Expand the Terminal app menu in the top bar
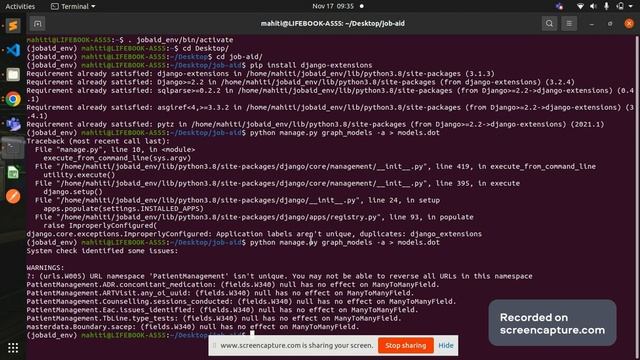This screenshot has width=640, height=360. (73, 6)
